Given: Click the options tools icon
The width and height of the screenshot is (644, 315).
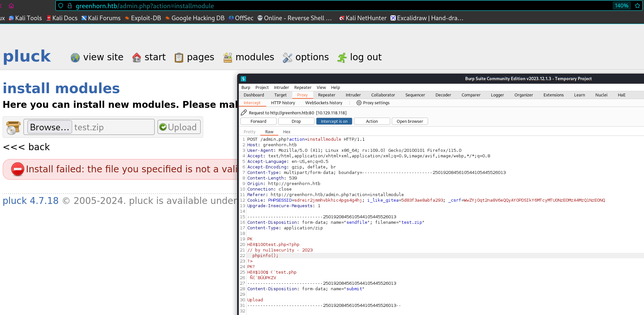Looking at the screenshot, I should tap(287, 58).
